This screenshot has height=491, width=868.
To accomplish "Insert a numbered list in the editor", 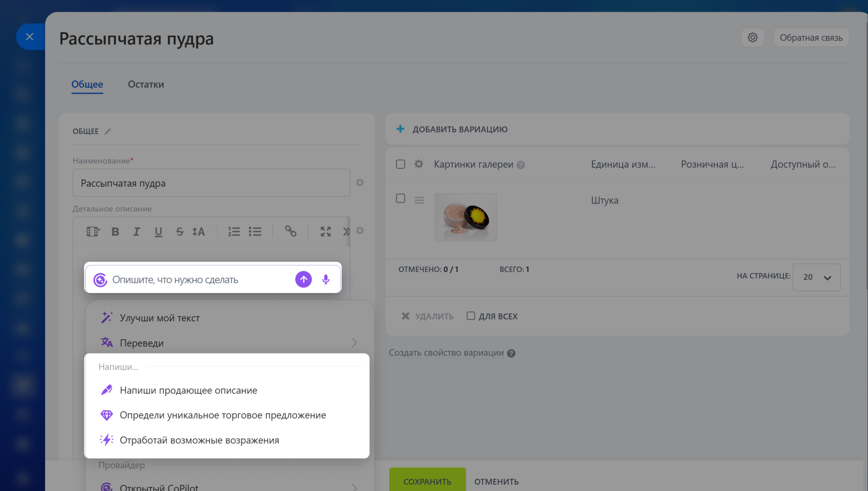I will pos(234,231).
